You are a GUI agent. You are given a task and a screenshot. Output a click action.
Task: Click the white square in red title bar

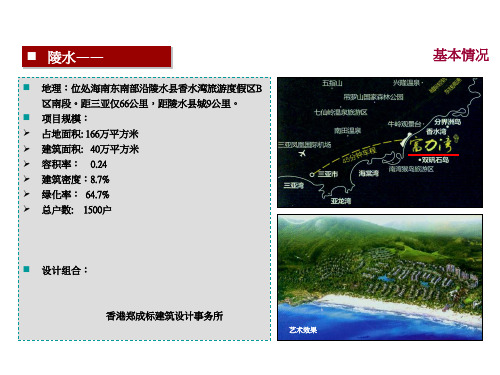[32, 56]
